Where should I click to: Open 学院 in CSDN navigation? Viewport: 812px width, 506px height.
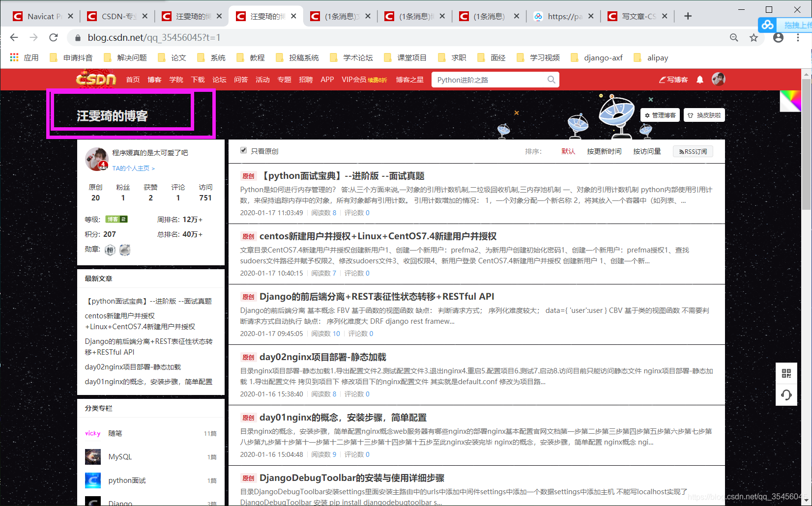pyautogui.click(x=176, y=80)
